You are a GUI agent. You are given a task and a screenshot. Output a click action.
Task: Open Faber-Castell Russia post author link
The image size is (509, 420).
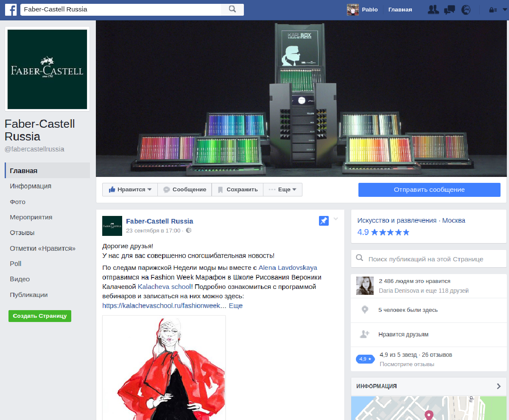point(159,221)
